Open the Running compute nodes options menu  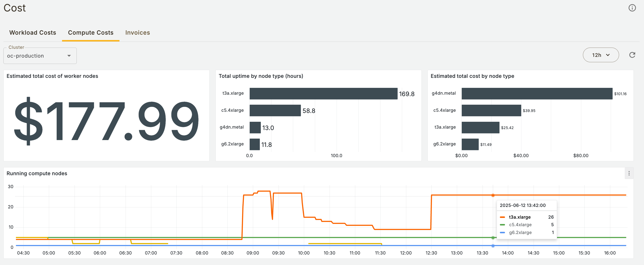pyautogui.click(x=629, y=173)
